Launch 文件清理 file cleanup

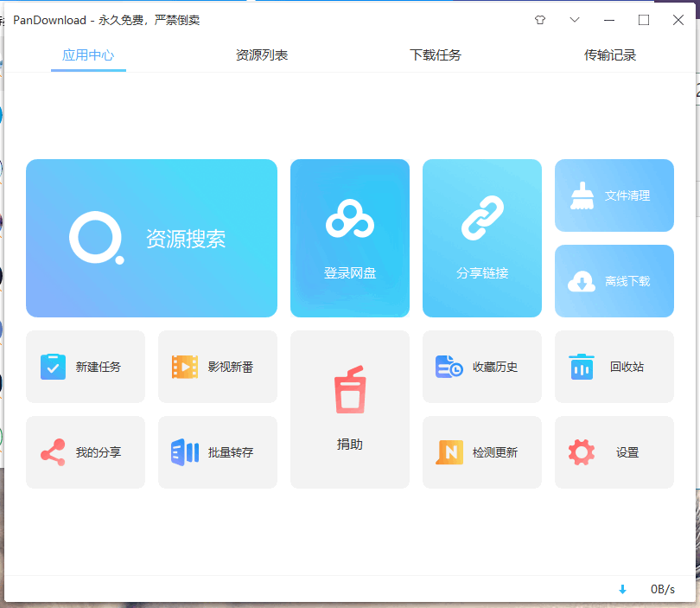[x=614, y=195]
